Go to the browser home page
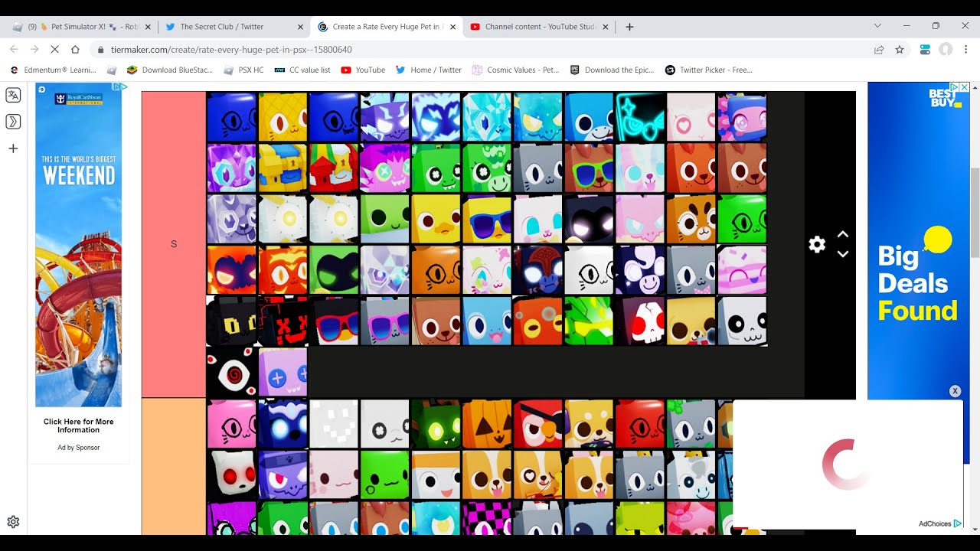This screenshot has width=980, height=551. 75,49
